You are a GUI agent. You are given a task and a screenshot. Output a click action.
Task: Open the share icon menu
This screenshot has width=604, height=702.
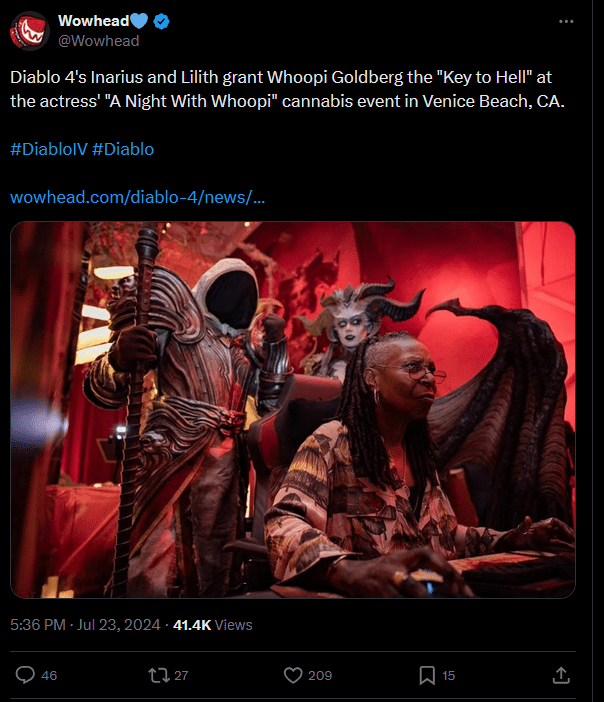point(561,675)
